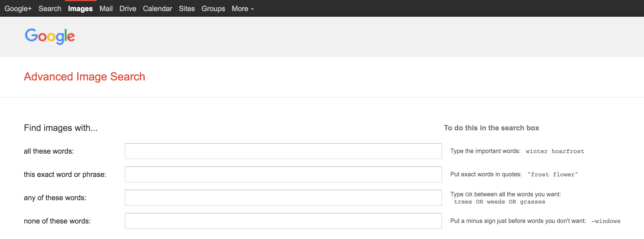Focus the "all these words" text box
Viewport: 644px width, 239px height.
pyautogui.click(x=283, y=151)
